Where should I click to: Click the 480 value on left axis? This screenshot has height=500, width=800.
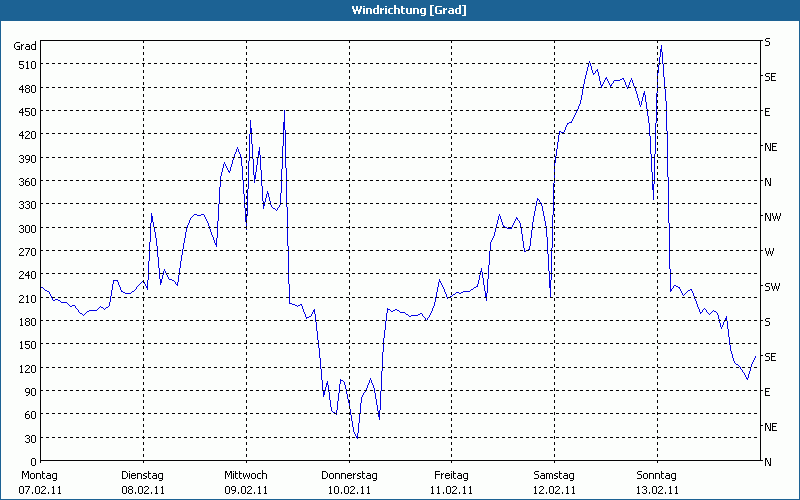point(28,89)
